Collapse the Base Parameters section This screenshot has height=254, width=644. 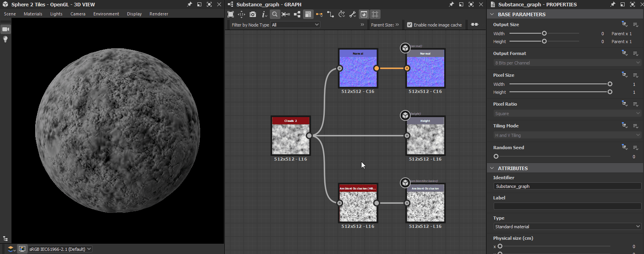pos(492,14)
